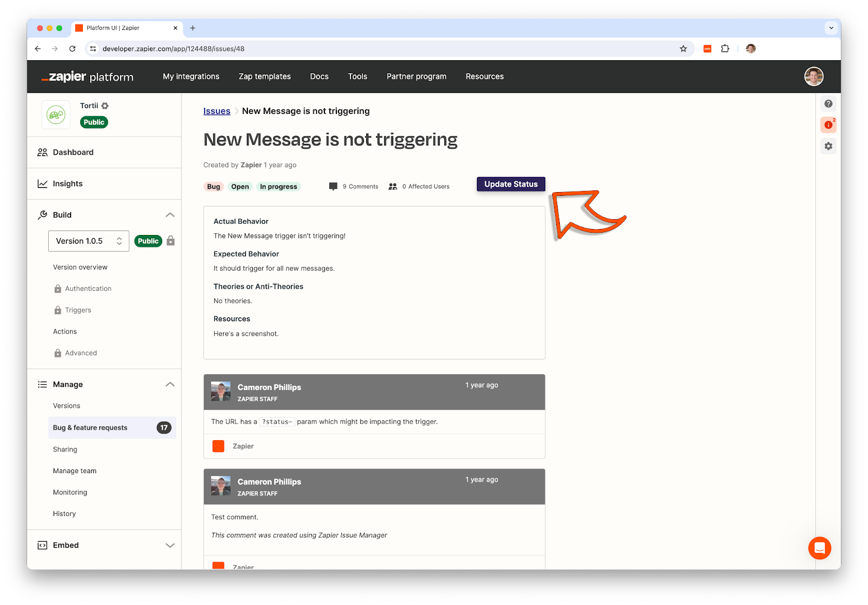
Task: Click the Public badge under Tortii
Action: point(94,122)
